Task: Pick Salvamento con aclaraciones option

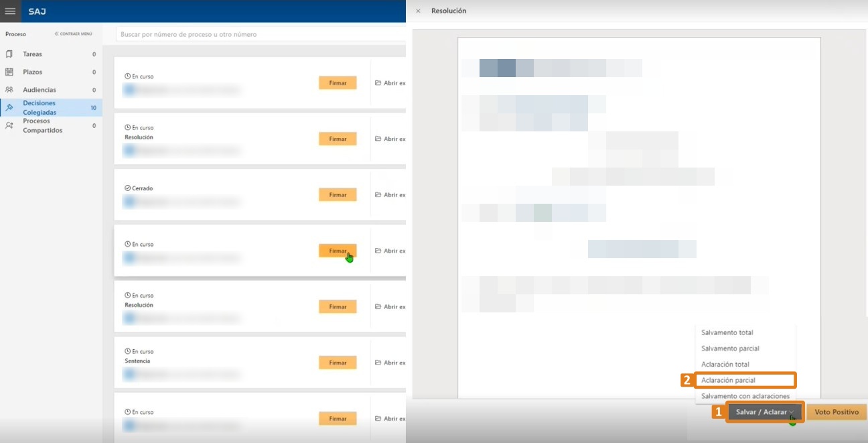Action: tap(745, 396)
